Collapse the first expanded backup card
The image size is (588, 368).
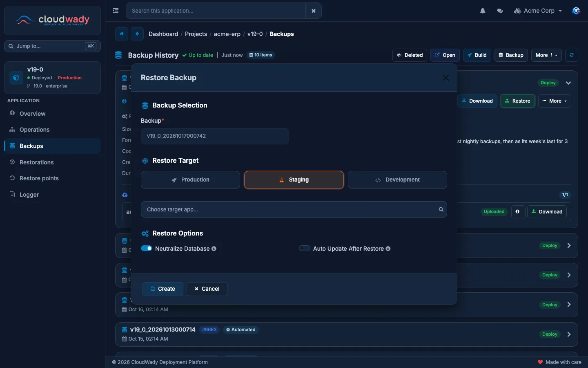tap(568, 83)
